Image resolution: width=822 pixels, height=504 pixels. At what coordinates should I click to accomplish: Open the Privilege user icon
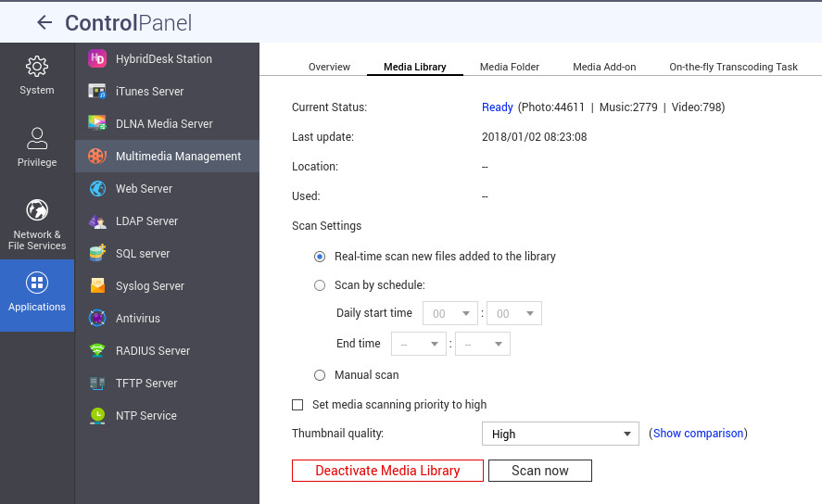pyautogui.click(x=37, y=139)
